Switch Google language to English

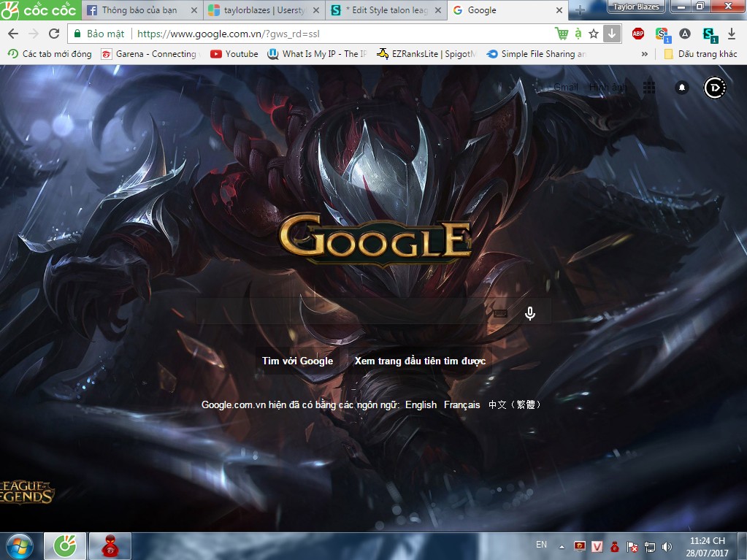click(x=421, y=404)
